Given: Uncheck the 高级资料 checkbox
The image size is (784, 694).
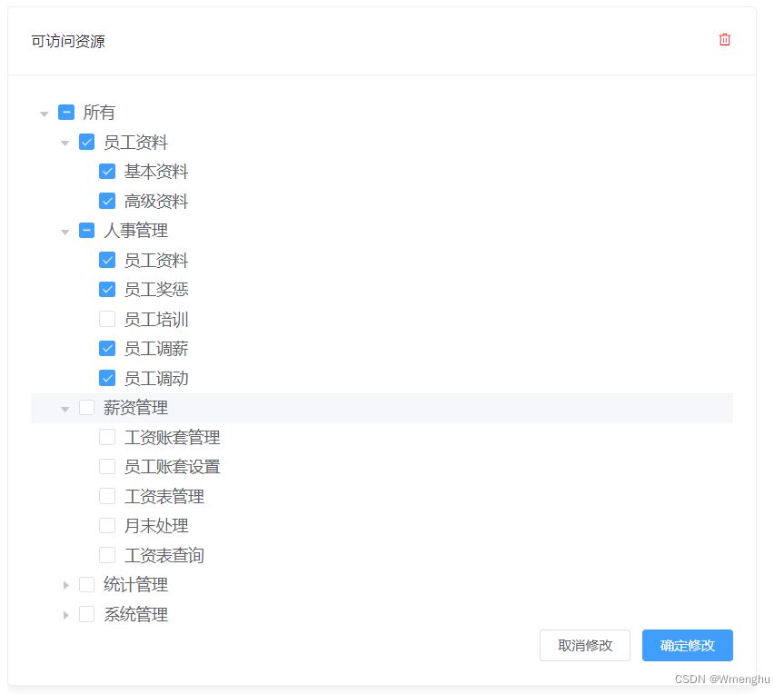Looking at the screenshot, I should point(107,201).
